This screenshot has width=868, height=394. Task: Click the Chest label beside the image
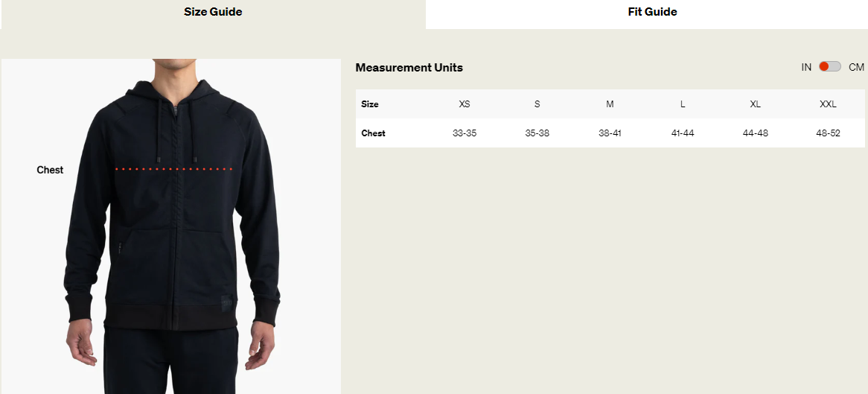click(x=50, y=170)
